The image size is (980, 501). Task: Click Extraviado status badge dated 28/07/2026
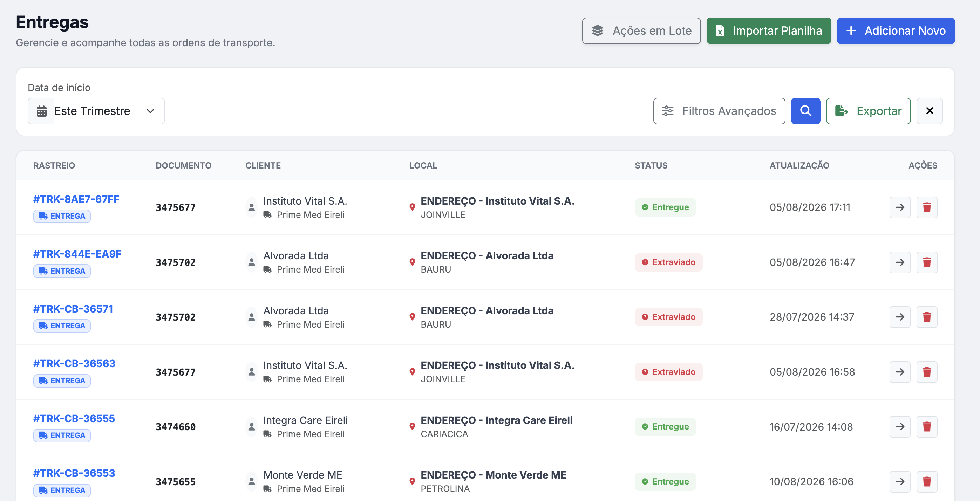pos(668,317)
